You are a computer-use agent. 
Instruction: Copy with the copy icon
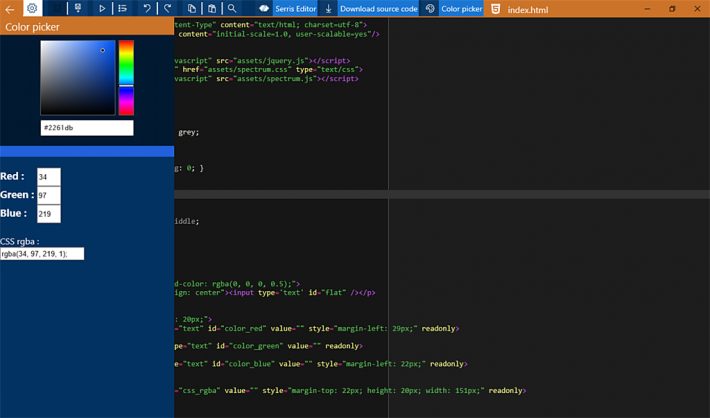tap(192, 8)
